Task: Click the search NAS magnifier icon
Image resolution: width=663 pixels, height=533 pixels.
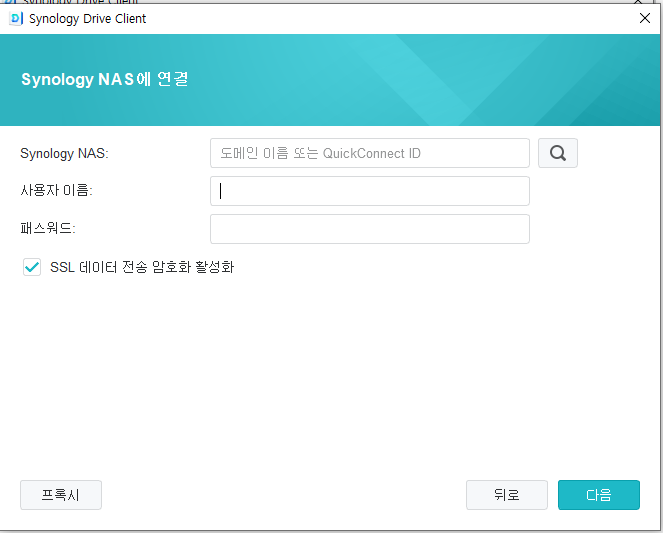Action: pos(557,153)
